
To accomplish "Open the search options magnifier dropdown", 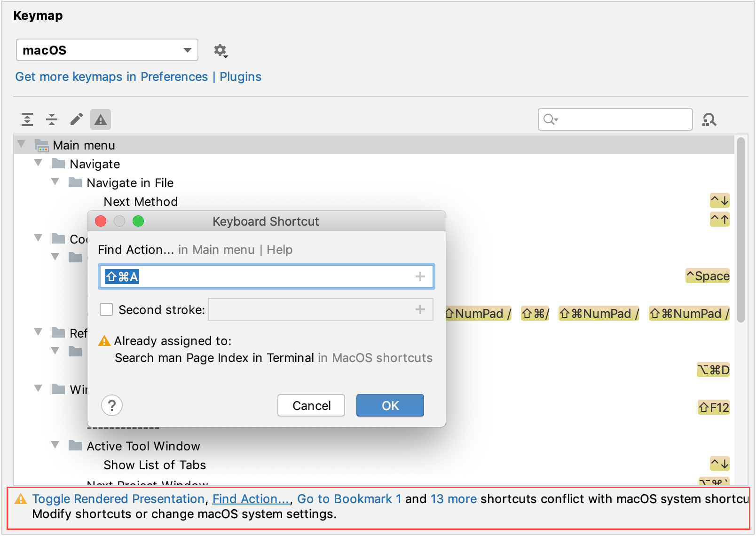I will (x=551, y=119).
